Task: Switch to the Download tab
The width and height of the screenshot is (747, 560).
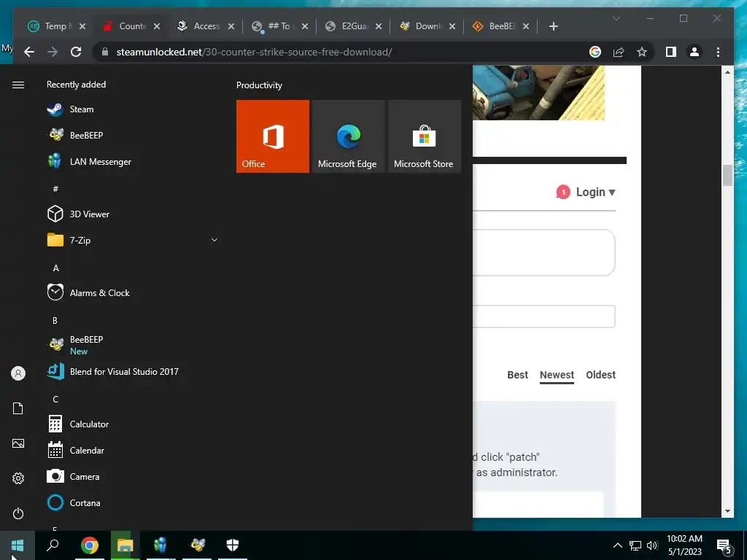Action: click(427, 26)
